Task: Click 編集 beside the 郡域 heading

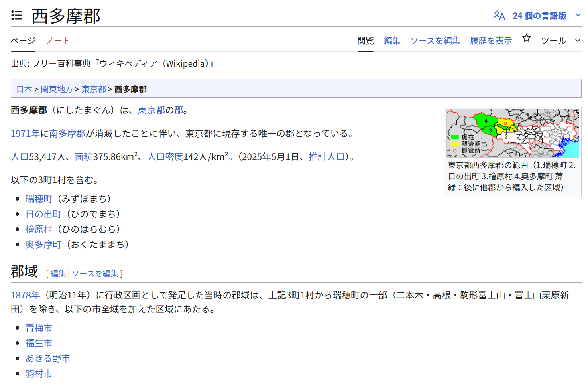Action: click(58, 274)
